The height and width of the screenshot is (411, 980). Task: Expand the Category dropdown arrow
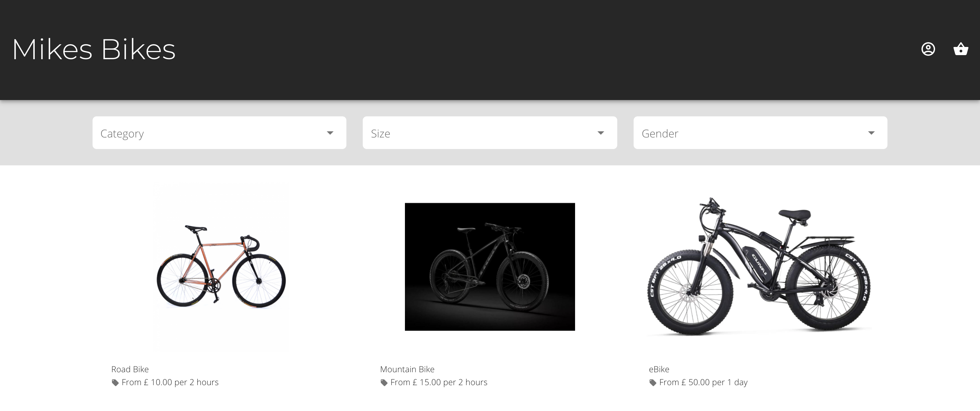330,133
